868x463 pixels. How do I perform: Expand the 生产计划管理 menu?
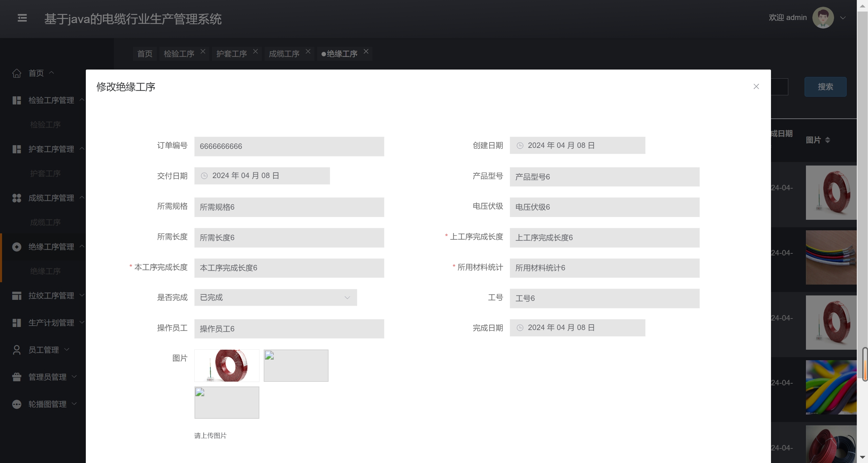(x=82, y=322)
